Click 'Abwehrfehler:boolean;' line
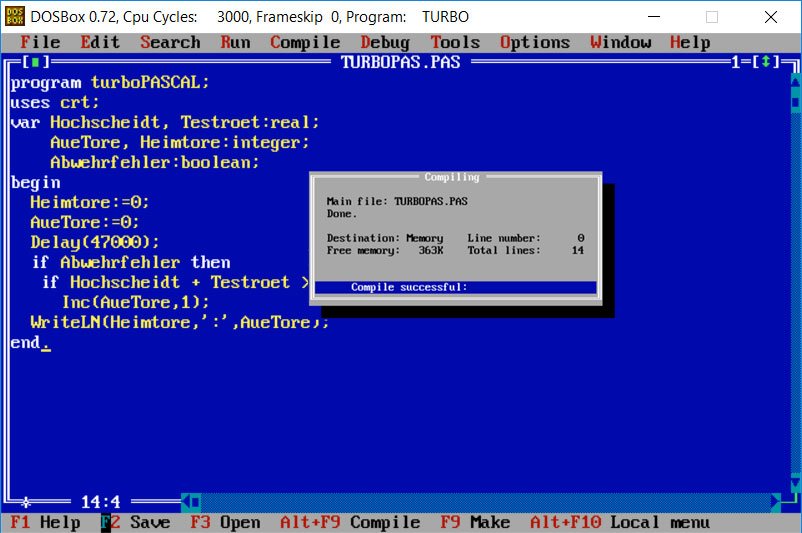This screenshot has width=802, height=533. coord(155,162)
